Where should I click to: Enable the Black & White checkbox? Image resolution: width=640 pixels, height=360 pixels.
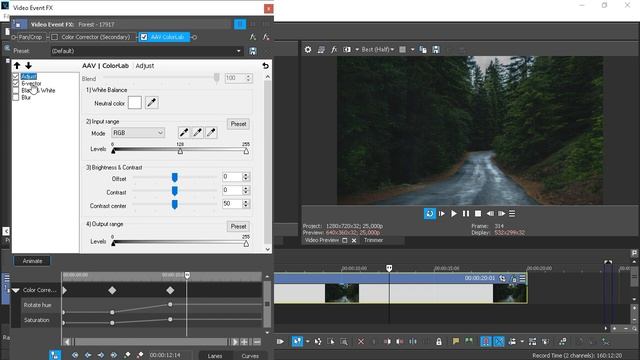[16, 90]
